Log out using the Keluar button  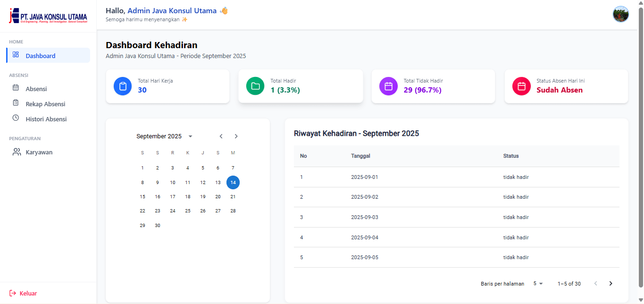[24, 293]
